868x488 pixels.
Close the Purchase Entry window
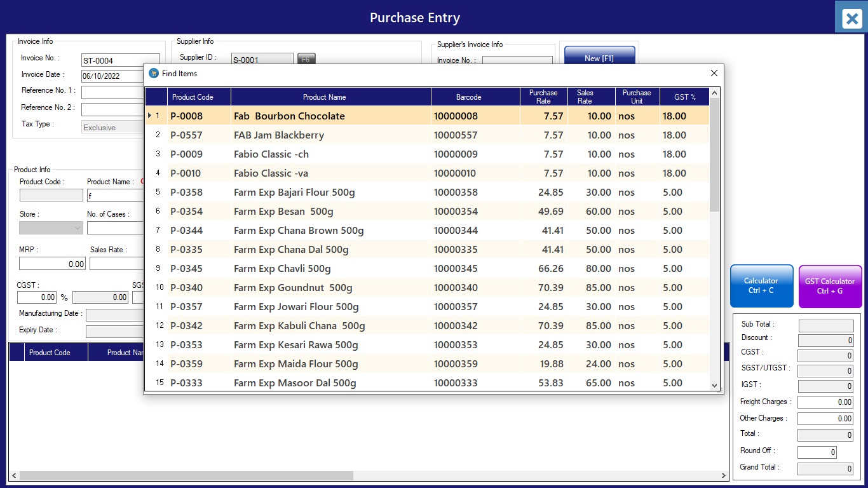click(x=851, y=19)
